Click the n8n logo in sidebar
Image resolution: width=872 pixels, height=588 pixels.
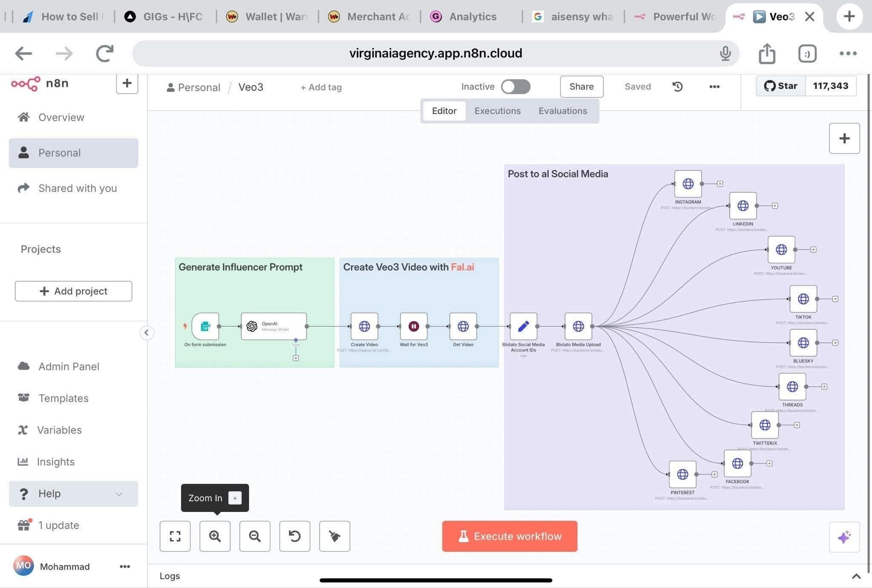coord(40,83)
